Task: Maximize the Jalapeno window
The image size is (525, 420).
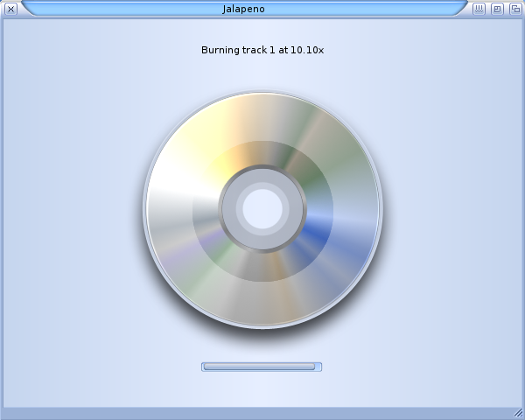Action: pyautogui.click(x=515, y=9)
